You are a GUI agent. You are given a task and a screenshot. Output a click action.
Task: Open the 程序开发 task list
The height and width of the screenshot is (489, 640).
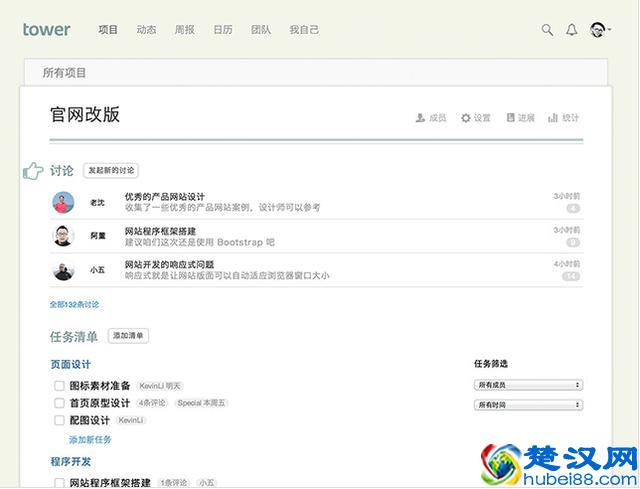click(x=70, y=462)
